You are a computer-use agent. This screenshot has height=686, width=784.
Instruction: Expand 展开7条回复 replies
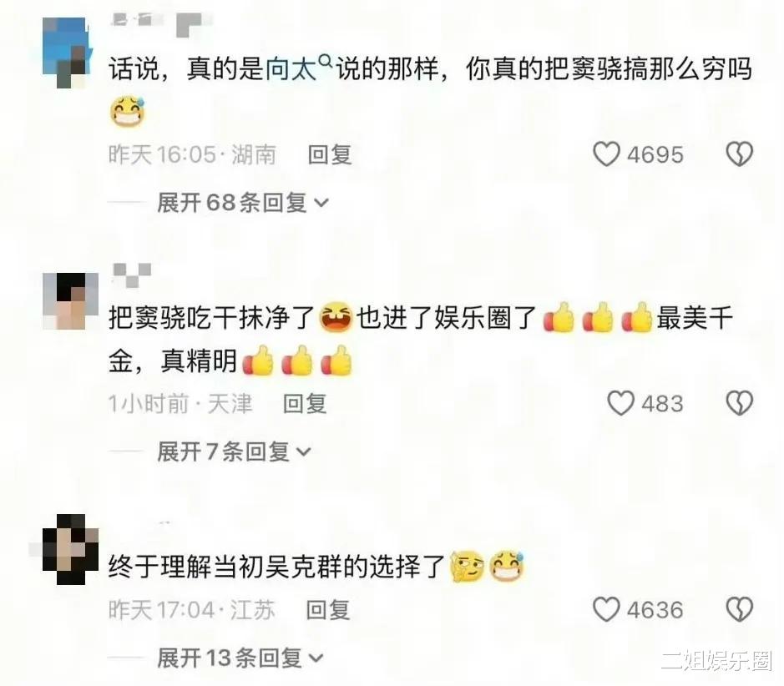234,451
